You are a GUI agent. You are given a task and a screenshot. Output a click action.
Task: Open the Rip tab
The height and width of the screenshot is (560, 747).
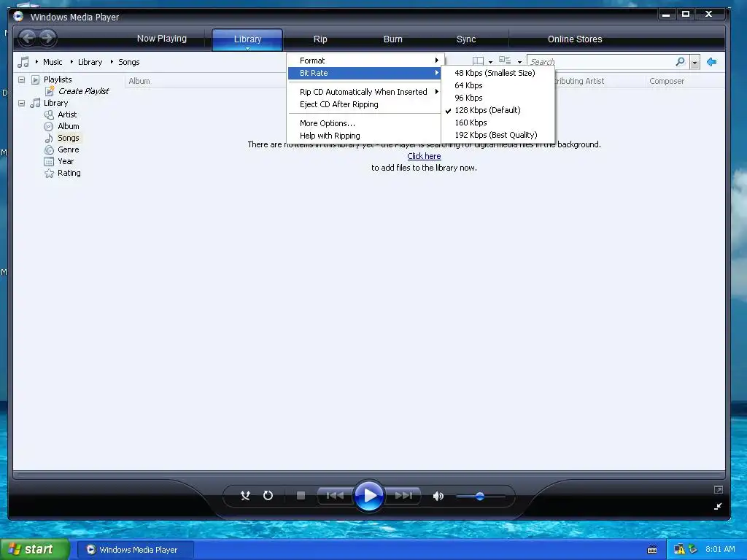320,39
